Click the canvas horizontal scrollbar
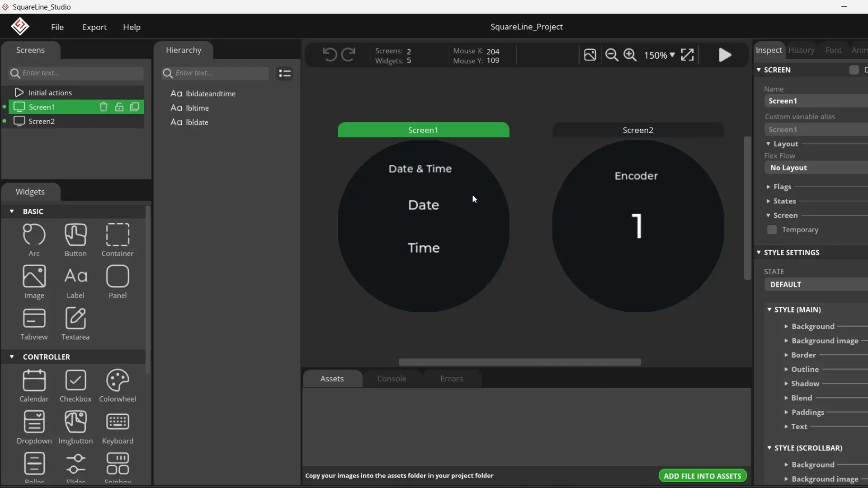 pos(519,362)
